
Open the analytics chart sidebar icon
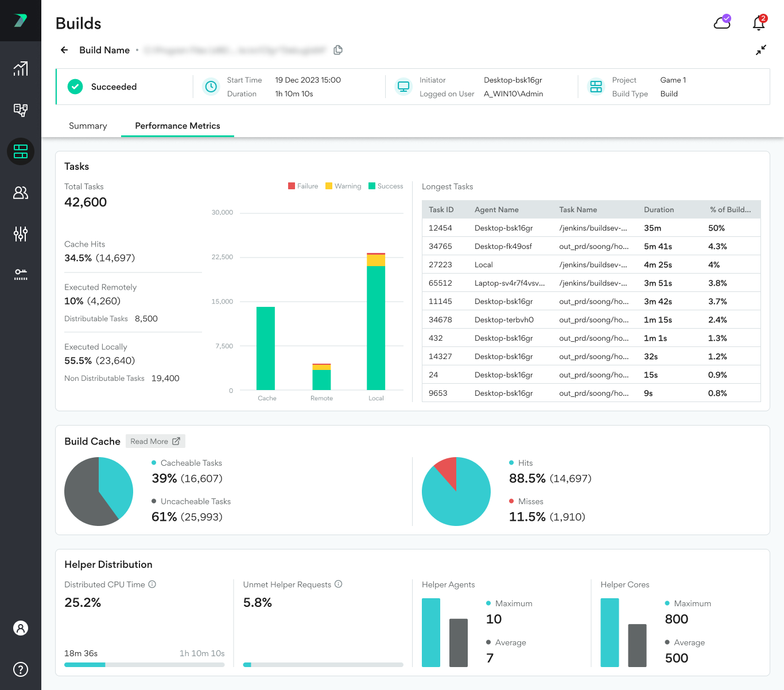point(21,69)
